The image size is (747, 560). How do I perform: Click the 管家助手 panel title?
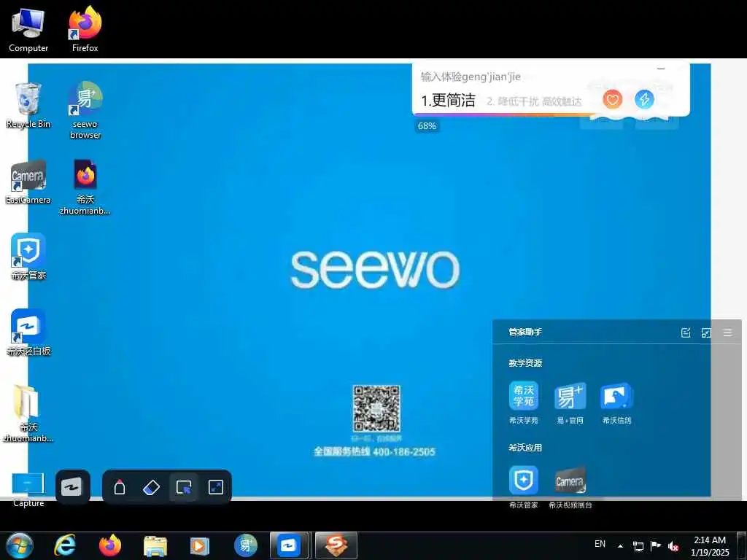pos(525,332)
